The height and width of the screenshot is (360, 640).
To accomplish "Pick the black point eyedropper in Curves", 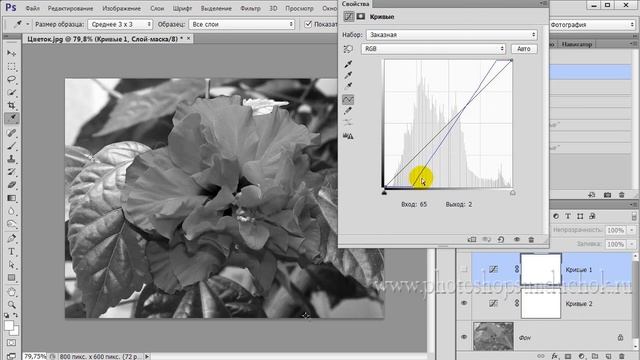I will (348, 64).
